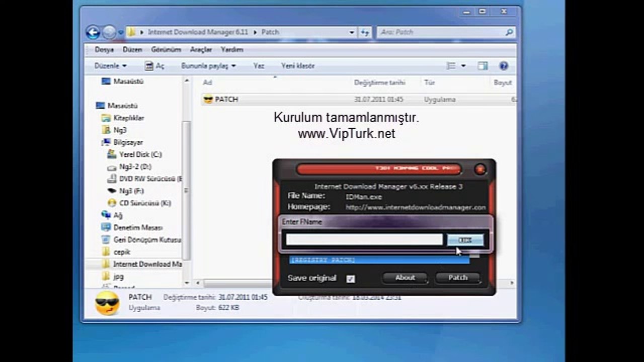Expand the Düzenle toolbar dropdown
Image resolution: width=644 pixels, height=362 pixels.
[110, 66]
